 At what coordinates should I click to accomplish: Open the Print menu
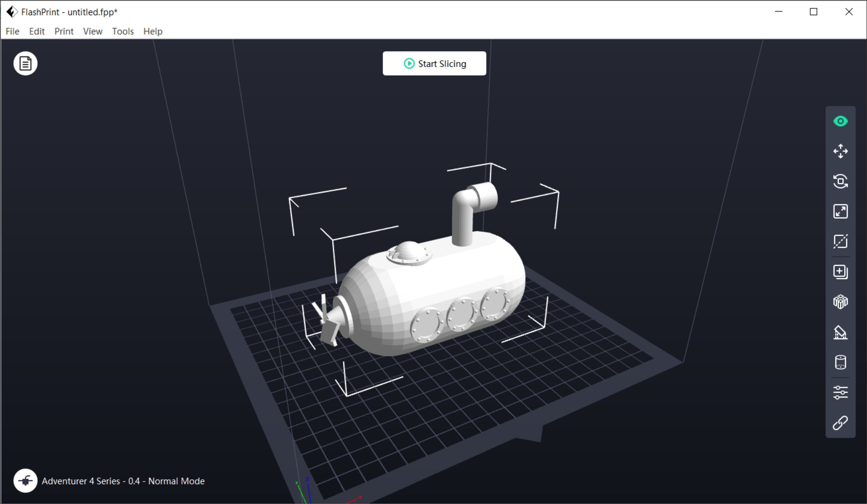coord(64,31)
